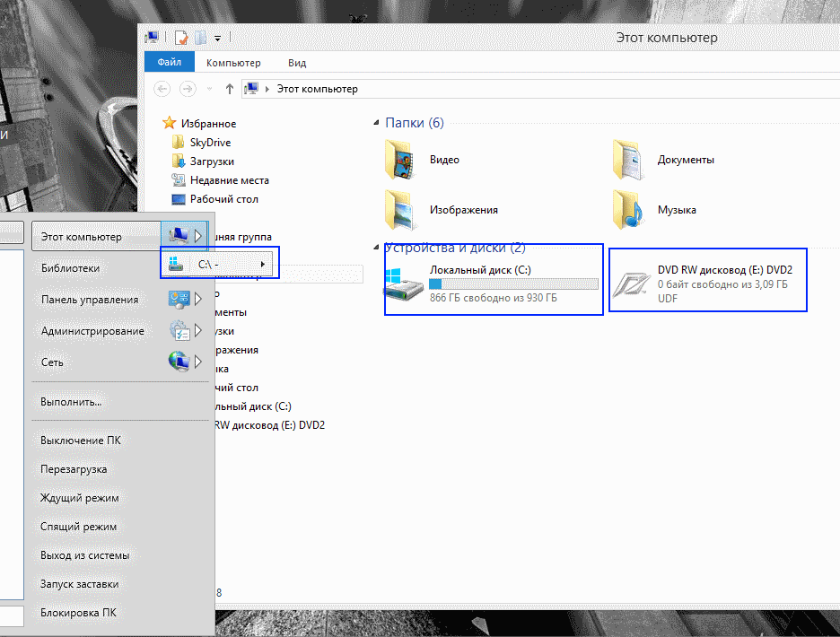Select DVD2 drive in navigation pane
This screenshot has width=840, height=637.
pyautogui.click(x=269, y=425)
